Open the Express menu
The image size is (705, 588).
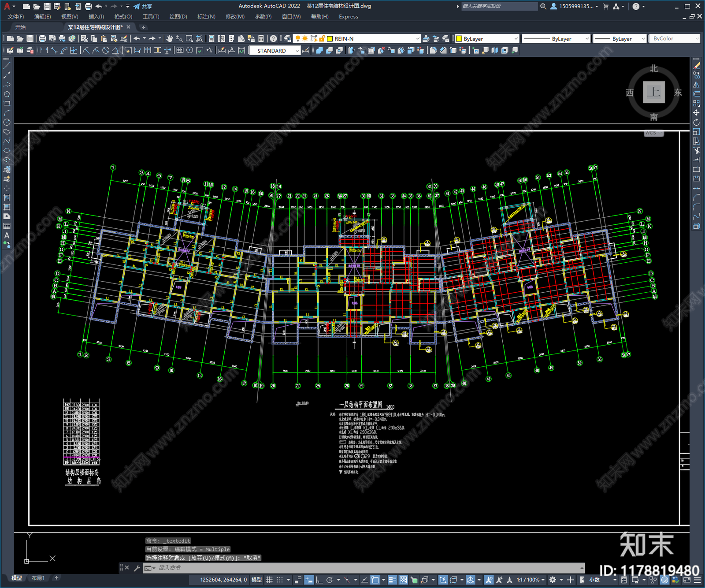[x=349, y=17]
